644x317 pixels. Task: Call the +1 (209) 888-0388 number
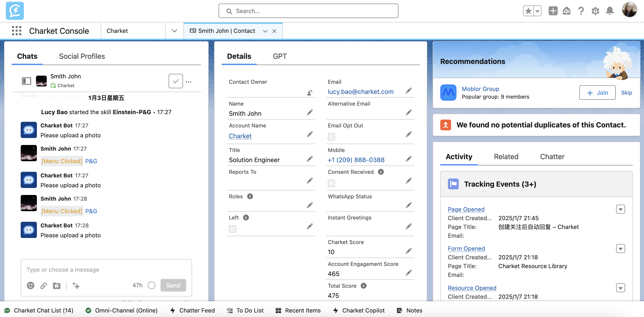(356, 160)
